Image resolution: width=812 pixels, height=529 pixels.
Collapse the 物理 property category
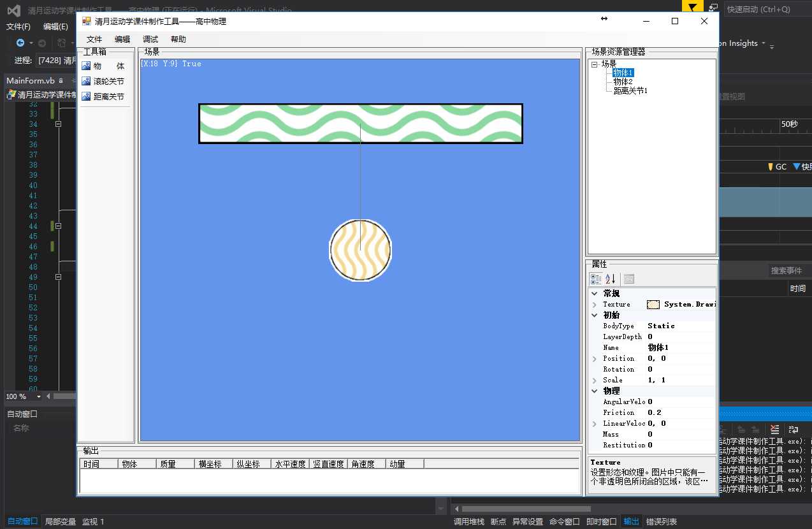(x=595, y=391)
